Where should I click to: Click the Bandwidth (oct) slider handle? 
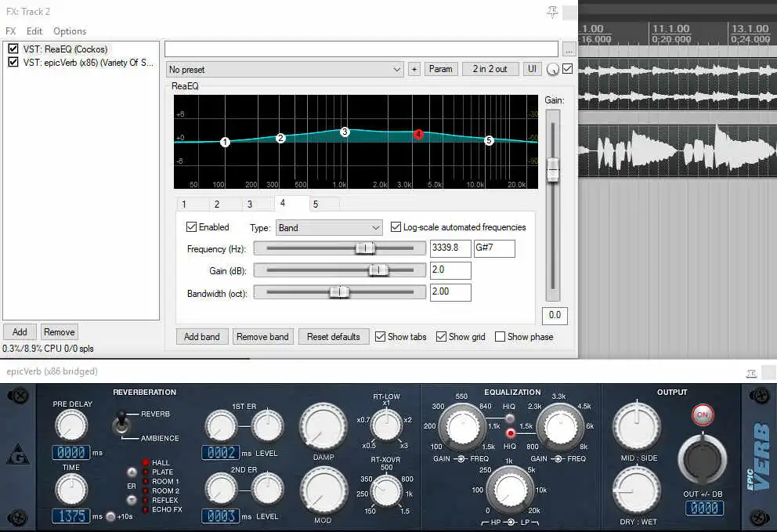(x=339, y=292)
